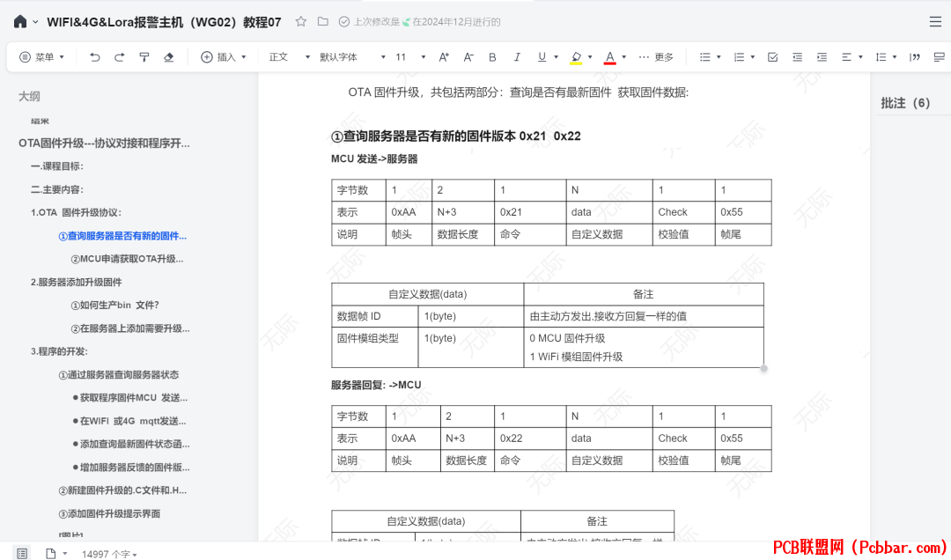Image resolution: width=951 pixels, height=560 pixels.
Task: Open font color dropdown arrow
Action: click(624, 57)
